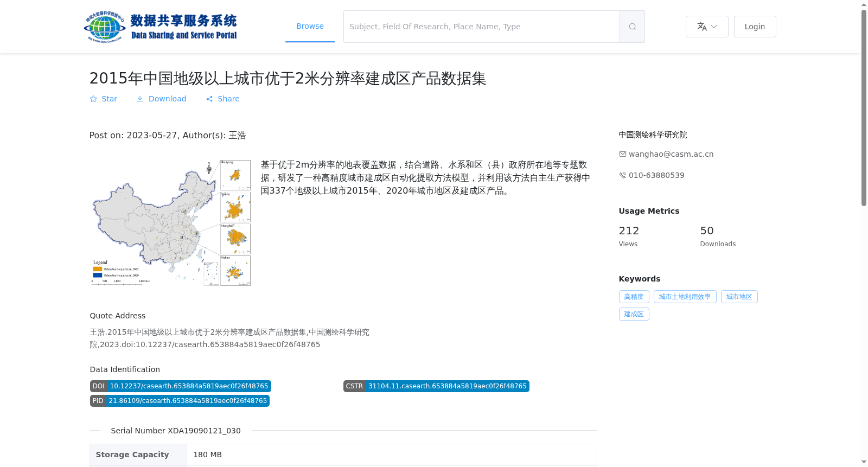Click the phone number 010-63880539
The height and width of the screenshot is (467, 868).
[656, 175]
